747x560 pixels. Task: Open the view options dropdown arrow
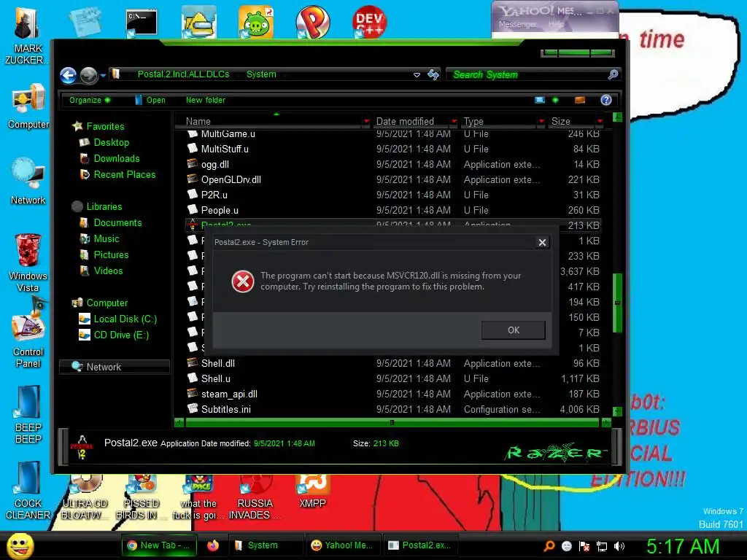pos(555,100)
